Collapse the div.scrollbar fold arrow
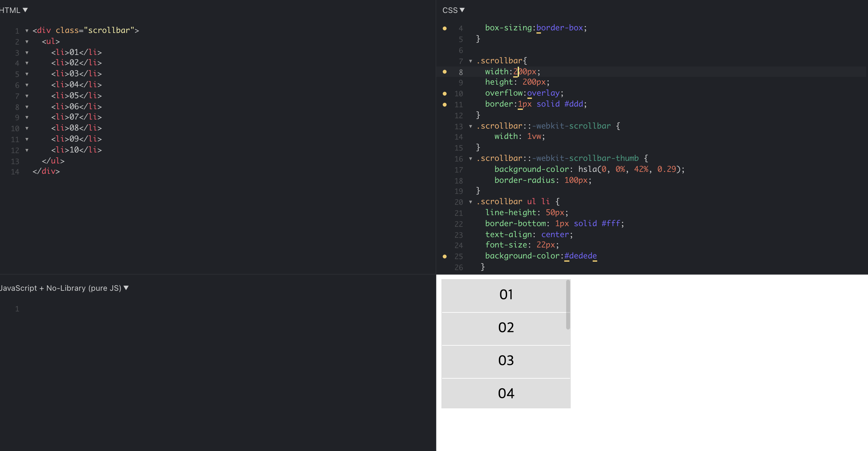868x451 pixels. pos(27,31)
